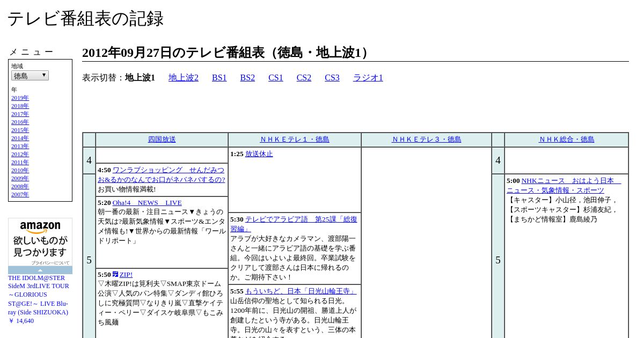Open the 2012年 archive link
644x338 pixels.
point(20,154)
